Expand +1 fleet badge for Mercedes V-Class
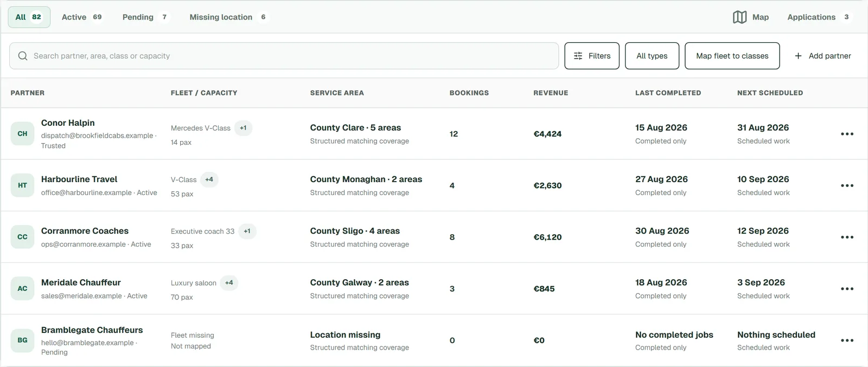Screen dimensions: 868x367 pos(243,128)
